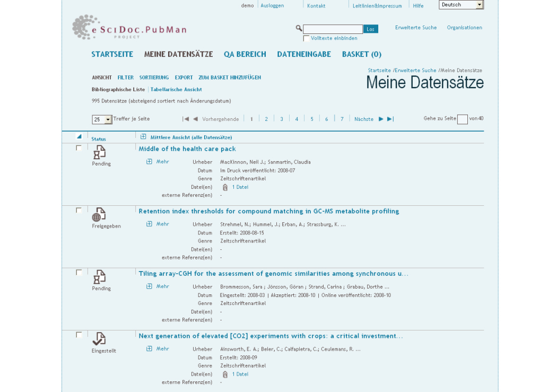Click the Pending status icon of first record
The width and height of the screenshot is (557, 392).
tap(100, 153)
